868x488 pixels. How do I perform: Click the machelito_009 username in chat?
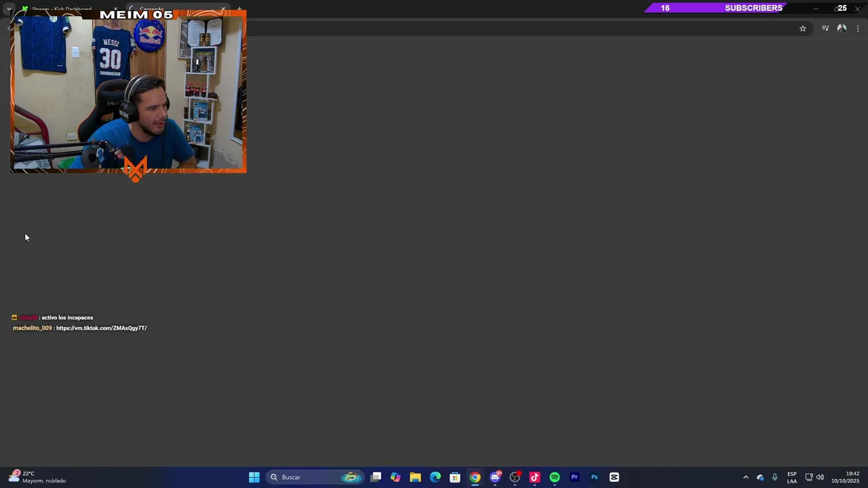tap(32, 328)
